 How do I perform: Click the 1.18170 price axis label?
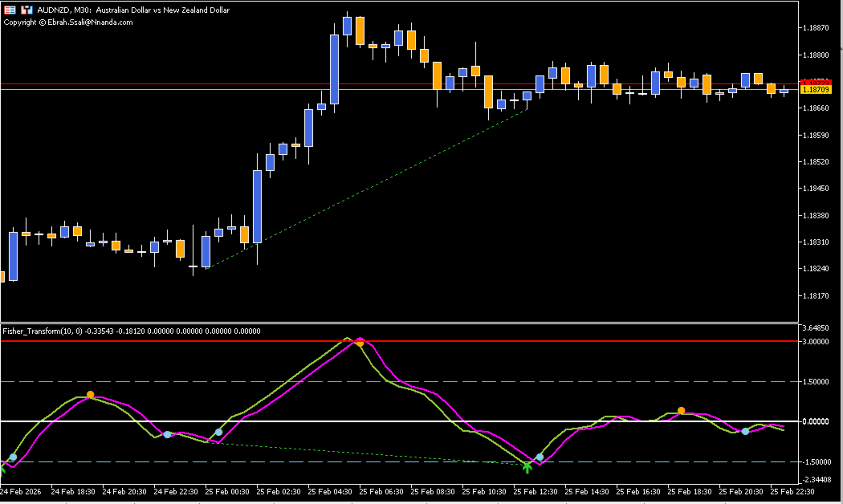click(x=815, y=295)
